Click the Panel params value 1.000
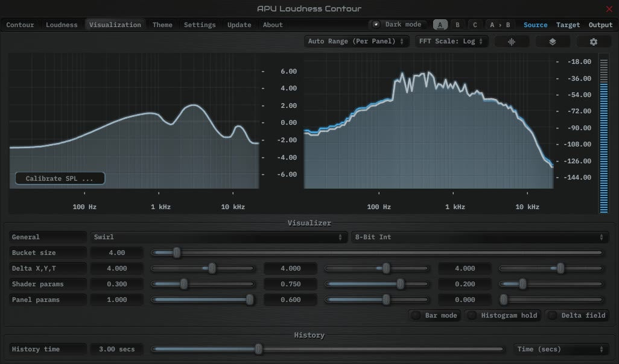This screenshot has width=619, height=364. (116, 300)
